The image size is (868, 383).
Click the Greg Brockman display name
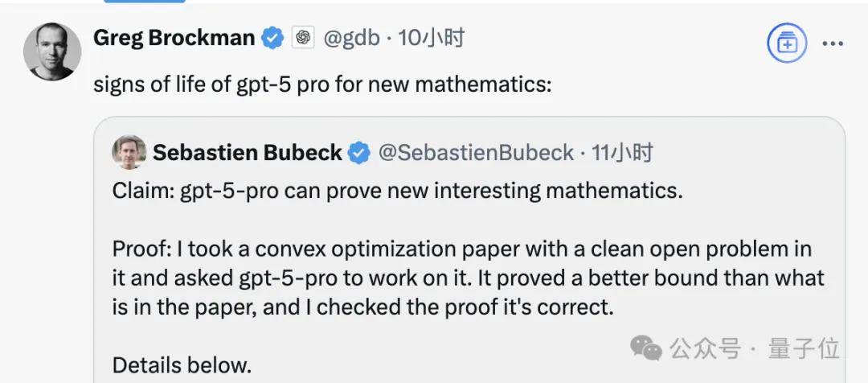174,38
